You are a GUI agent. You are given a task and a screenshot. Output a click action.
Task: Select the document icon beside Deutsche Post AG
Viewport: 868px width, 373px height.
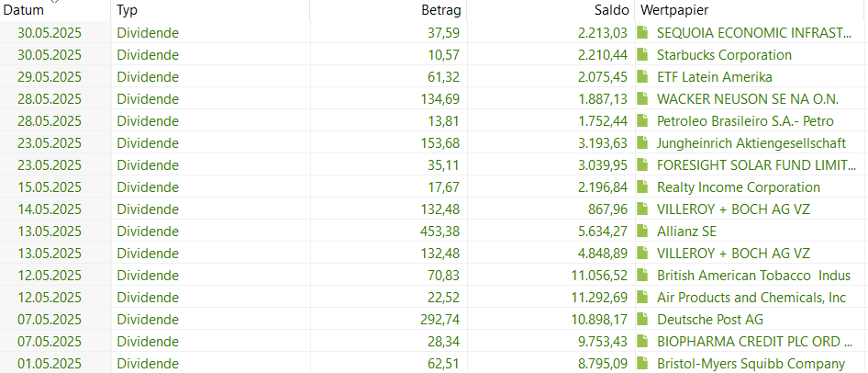coord(643,320)
